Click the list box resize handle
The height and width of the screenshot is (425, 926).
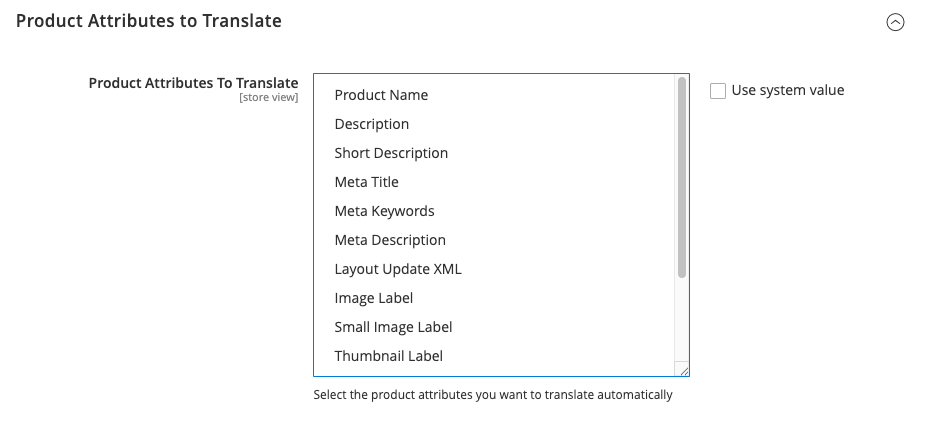[683, 370]
